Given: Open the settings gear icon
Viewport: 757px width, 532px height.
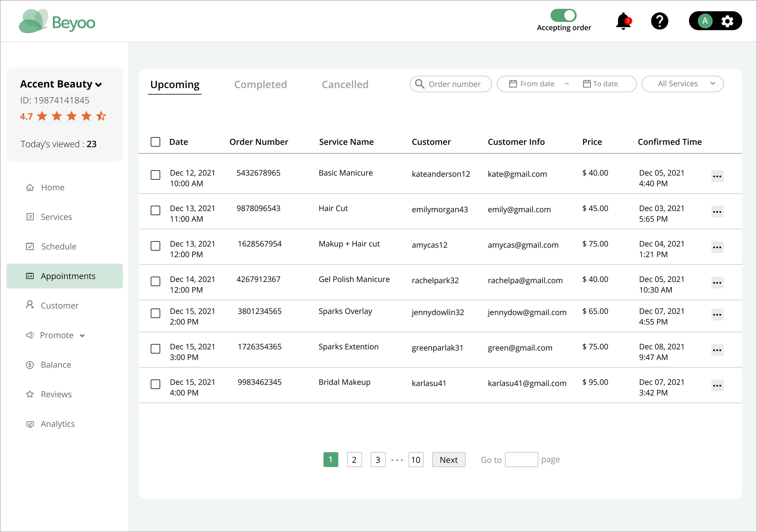Looking at the screenshot, I should tap(727, 21).
